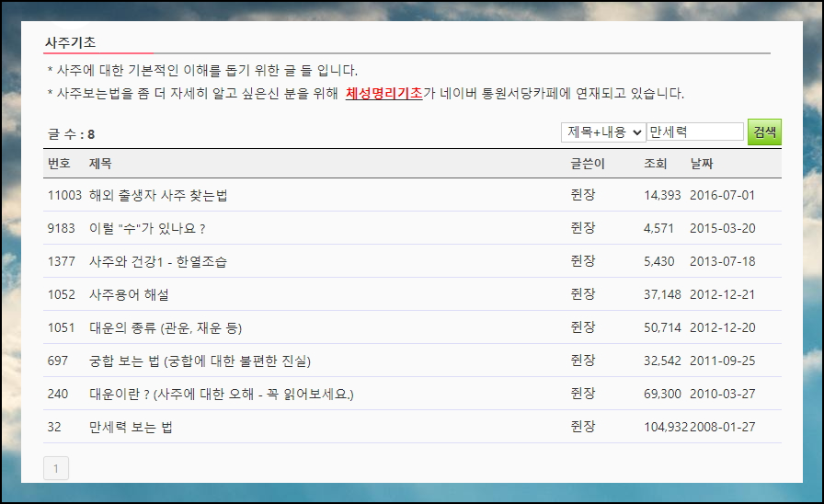824x504 pixels.
Task: Click the 번호 column header
Action: [59, 164]
